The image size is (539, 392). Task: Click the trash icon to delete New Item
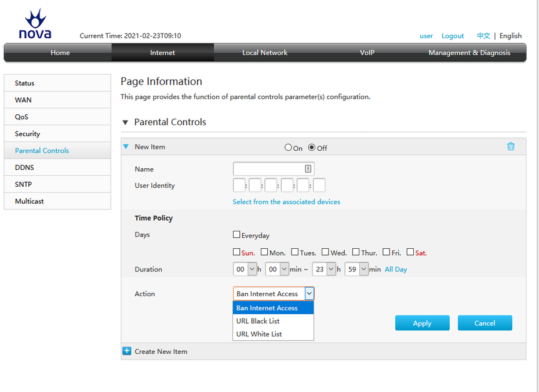tap(511, 147)
